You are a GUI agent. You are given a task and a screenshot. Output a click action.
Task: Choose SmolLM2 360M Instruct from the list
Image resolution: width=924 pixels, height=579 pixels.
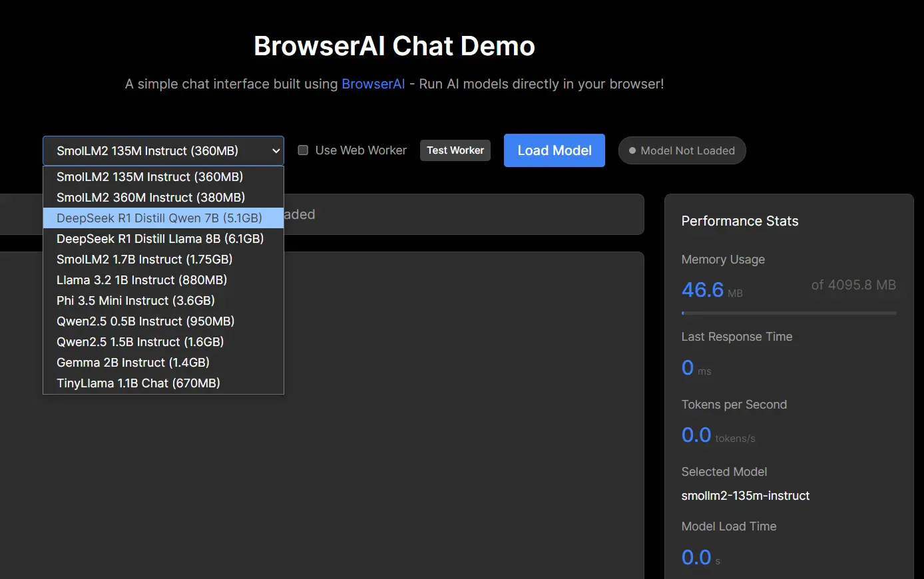click(150, 197)
